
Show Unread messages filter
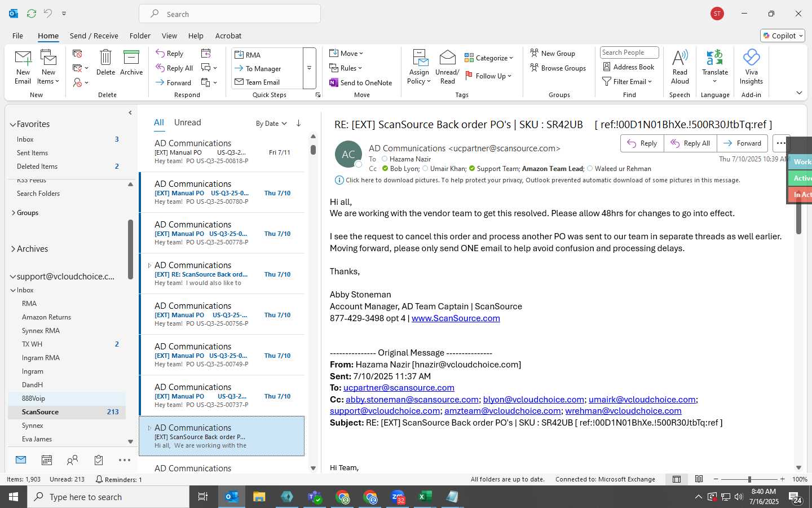click(187, 122)
